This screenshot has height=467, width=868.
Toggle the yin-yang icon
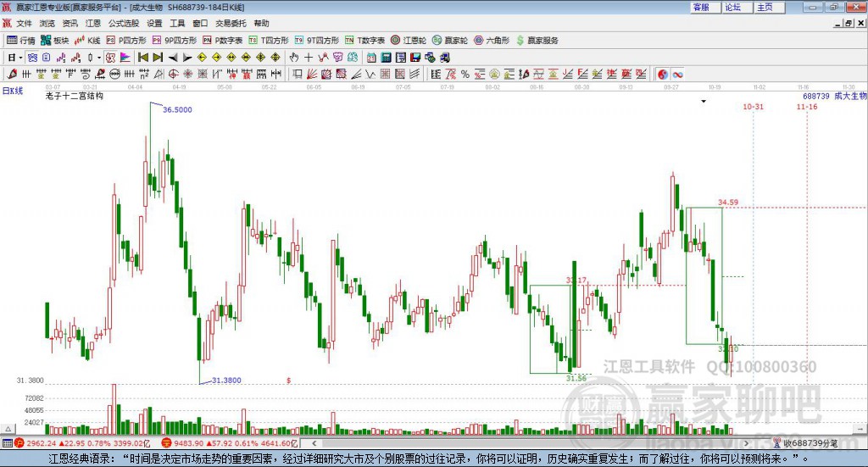[663, 74]
